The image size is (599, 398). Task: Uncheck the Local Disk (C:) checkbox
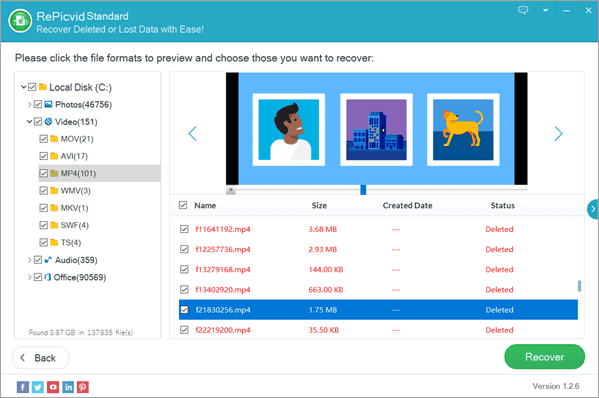coord(32,87)
